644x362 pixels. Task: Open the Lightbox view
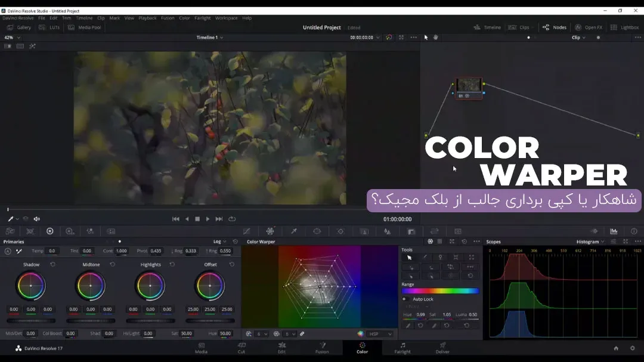pyautogui.click(x=625, y=27)
